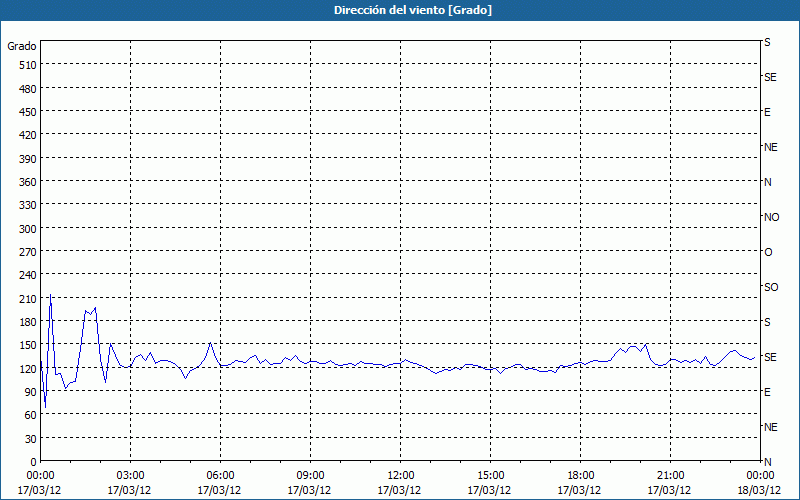Select the 'SE' compass label near the 480 line
Screen dimensions: 800x500
click(770, 77)
